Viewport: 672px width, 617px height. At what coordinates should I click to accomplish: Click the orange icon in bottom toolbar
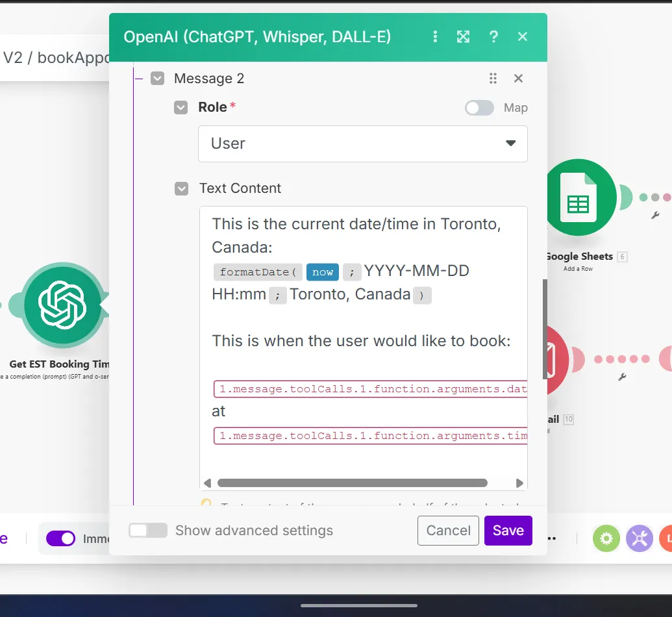click(666, 538)
